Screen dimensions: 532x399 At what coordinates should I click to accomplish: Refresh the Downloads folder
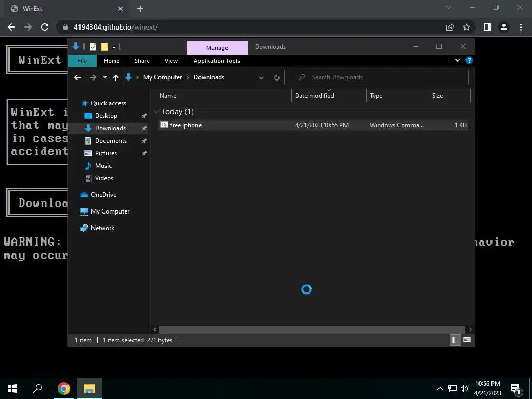(x=277, y=78)
